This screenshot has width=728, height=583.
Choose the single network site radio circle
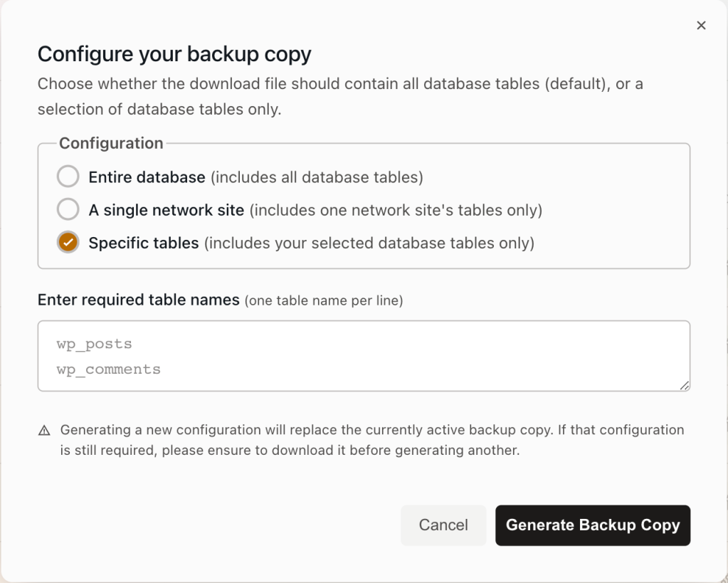click(68, 210)
